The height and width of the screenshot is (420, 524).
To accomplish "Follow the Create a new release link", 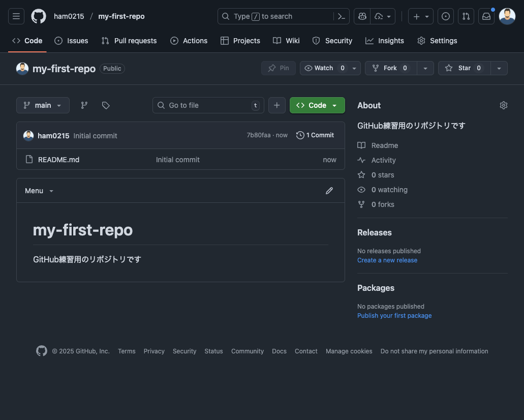I will click(x=387, y=260).
